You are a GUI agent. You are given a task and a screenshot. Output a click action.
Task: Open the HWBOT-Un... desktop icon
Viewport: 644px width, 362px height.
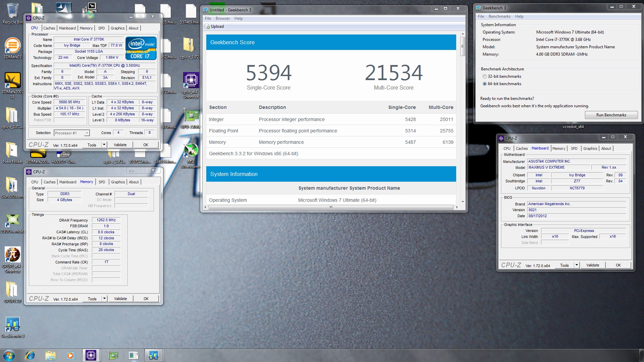pos(64,157)
